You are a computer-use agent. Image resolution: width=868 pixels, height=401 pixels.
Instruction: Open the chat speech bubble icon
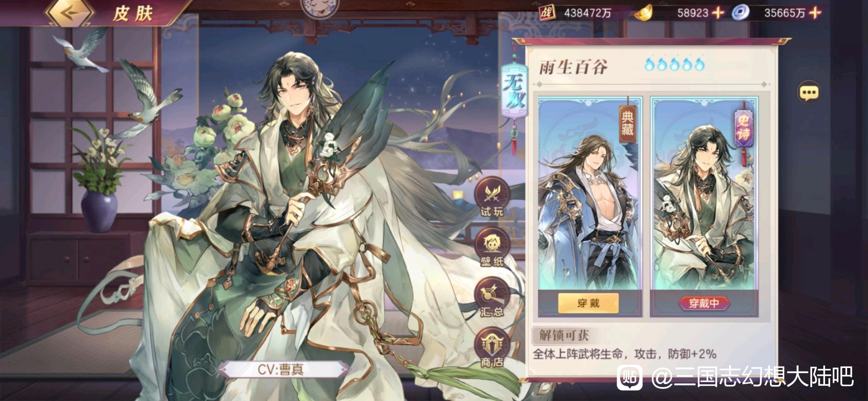(809, 93)
